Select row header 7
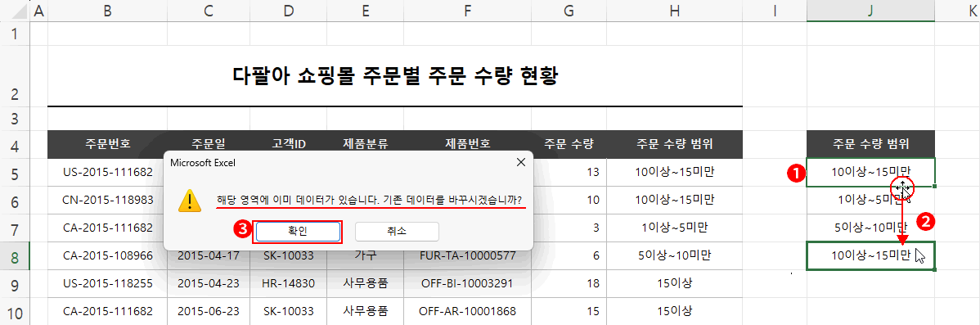This screenshot has width=980, height=325. [x=15, y=228]
